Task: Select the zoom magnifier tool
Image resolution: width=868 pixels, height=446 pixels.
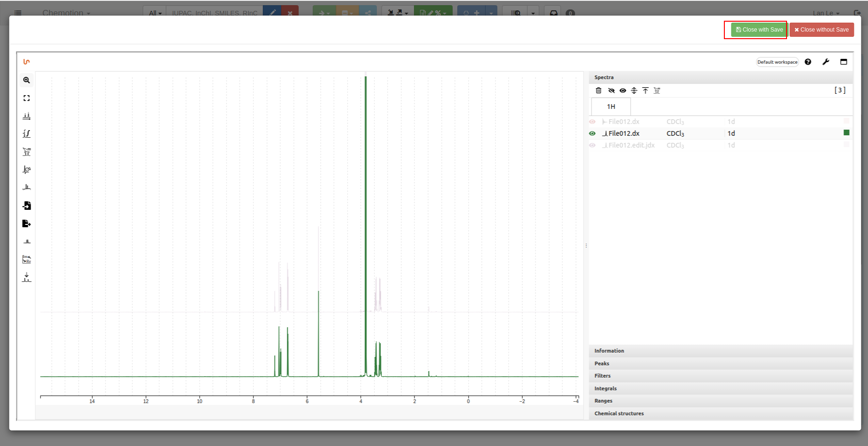Action: coord(26,80)
